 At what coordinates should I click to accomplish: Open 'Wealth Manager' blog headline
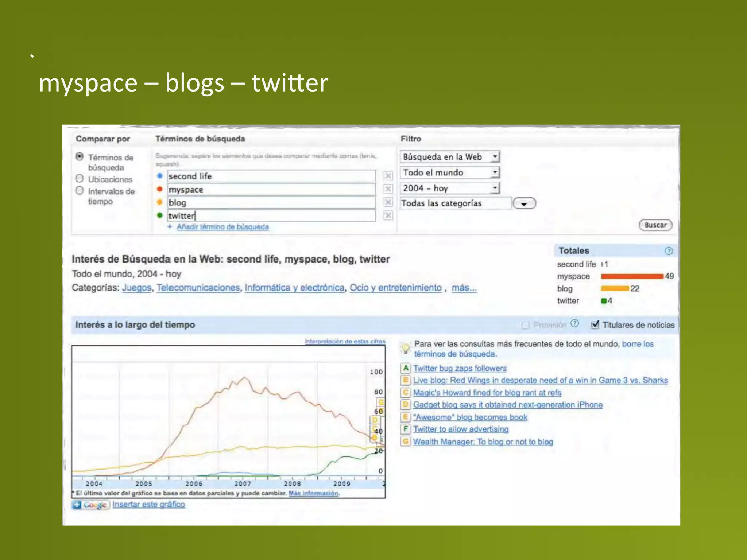click(x=483, y=442)
